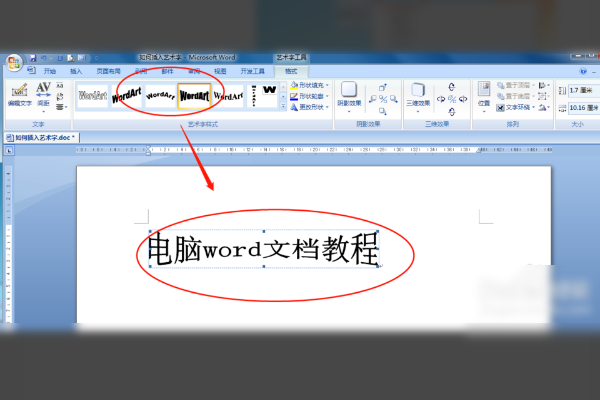Toggle 3-D effect on/off center icon
The image size is (600, 400).
[x=452, y=100]
